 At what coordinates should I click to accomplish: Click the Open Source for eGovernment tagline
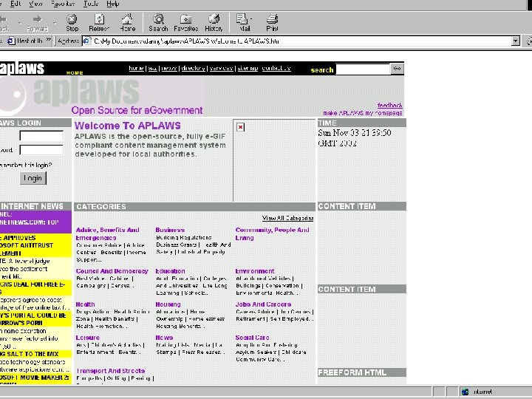[137, 110]
